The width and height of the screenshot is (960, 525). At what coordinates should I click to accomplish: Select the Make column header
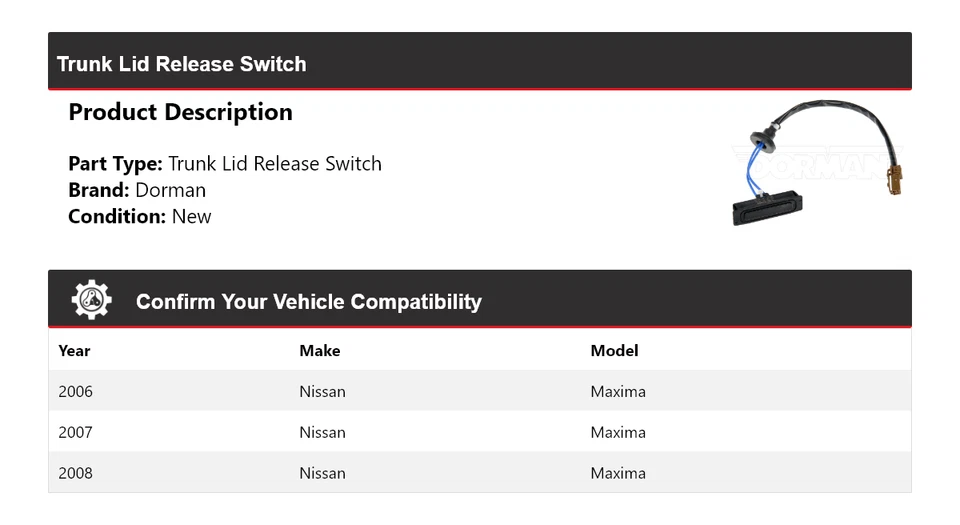pyautogui.click(x=320, y=351)
